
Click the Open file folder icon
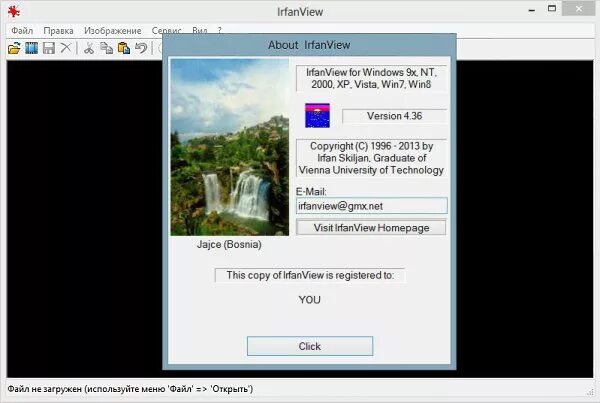pos(14,48)
